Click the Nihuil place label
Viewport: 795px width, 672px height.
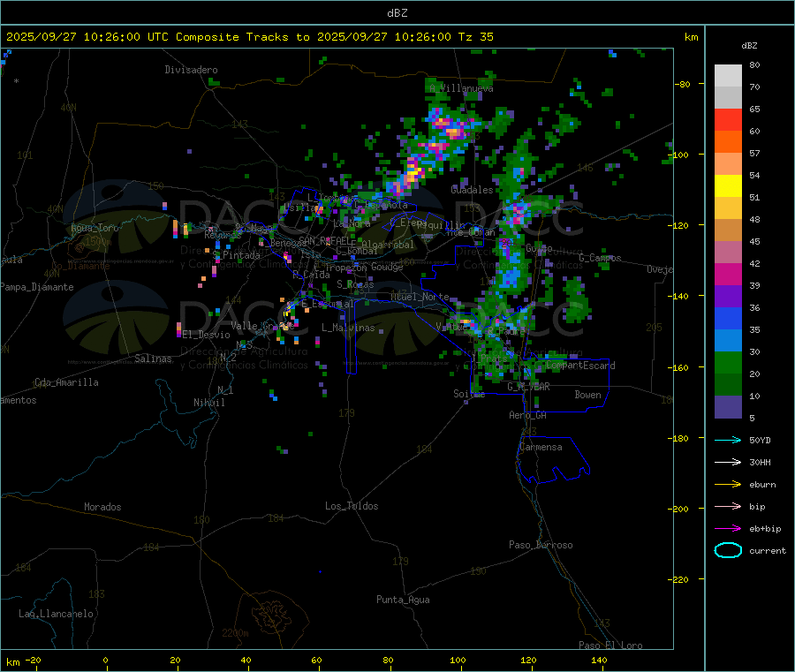click(x=209, y=403)
